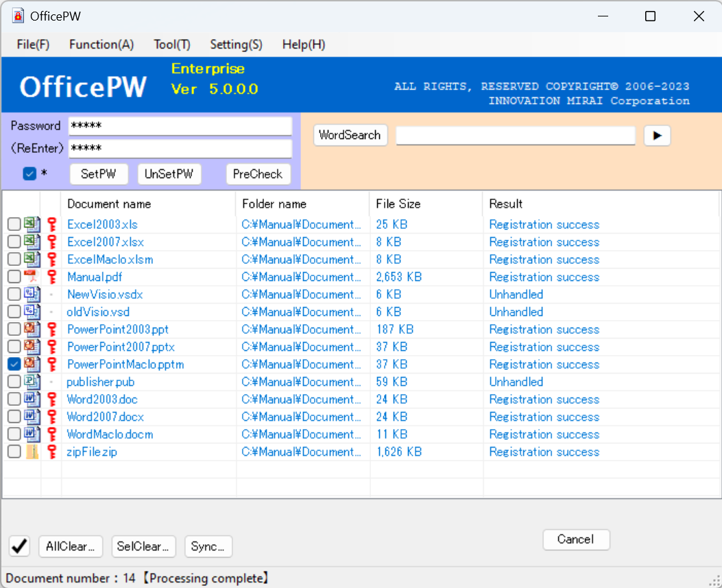This screenshot has height=588, width=722.
Task: Select the file name WordMaclo.docm
Action: click(110, 434)
